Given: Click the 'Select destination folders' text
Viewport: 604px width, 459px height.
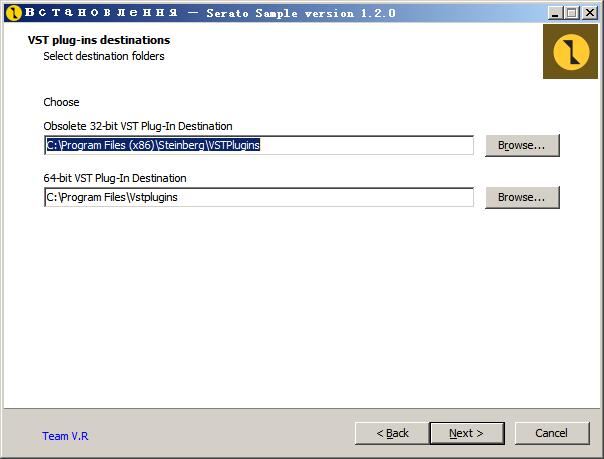Looking at the screenshot, I should [104, 56].
